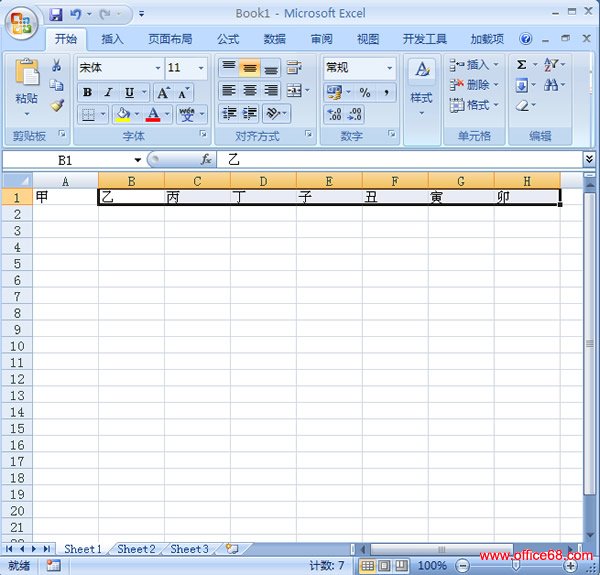Click the 插入 cells button
This screenshot has height=575, width=600.
click(x=474, y=65)
